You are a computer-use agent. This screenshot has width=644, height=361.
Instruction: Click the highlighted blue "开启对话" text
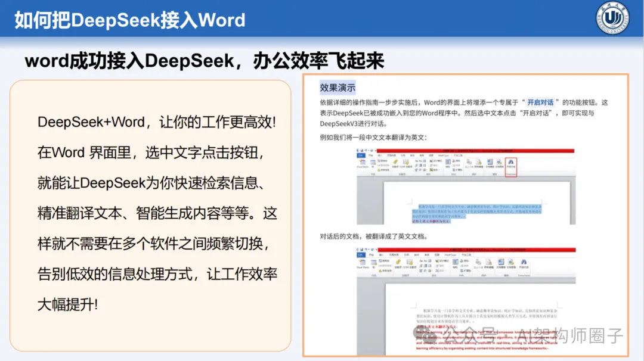[540, 102]
